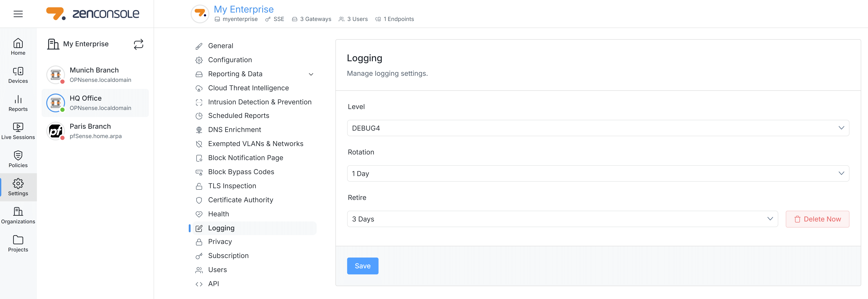This screenshot has height=299, width=868.
Task: Open Configuration settings
Action: tap(230, 60)
